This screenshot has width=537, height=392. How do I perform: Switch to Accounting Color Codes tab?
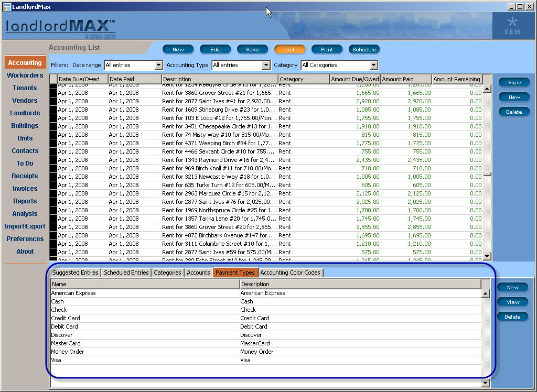tap(291, 273)
